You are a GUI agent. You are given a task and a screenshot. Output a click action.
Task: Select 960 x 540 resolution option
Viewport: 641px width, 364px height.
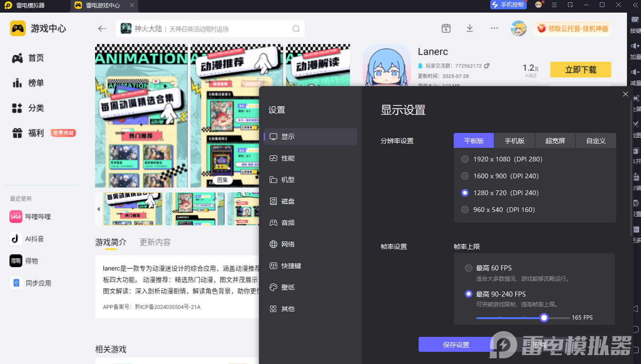click(x=465, y=210)
